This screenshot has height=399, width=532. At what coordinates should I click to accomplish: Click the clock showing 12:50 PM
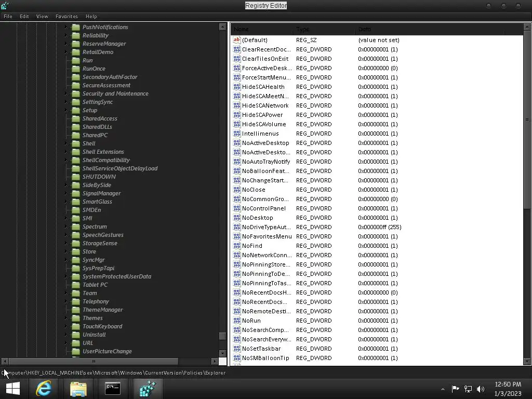[x=508, y=384]
